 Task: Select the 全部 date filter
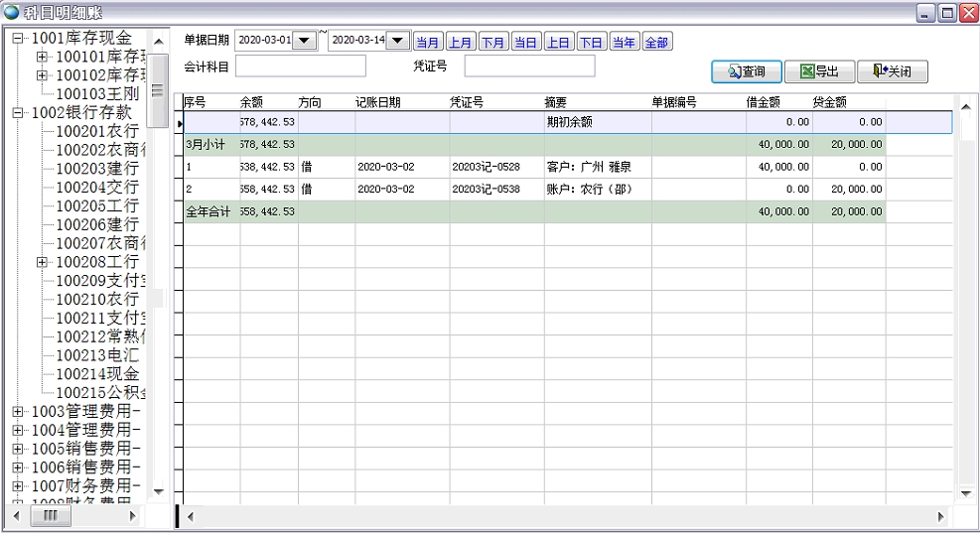656,42
